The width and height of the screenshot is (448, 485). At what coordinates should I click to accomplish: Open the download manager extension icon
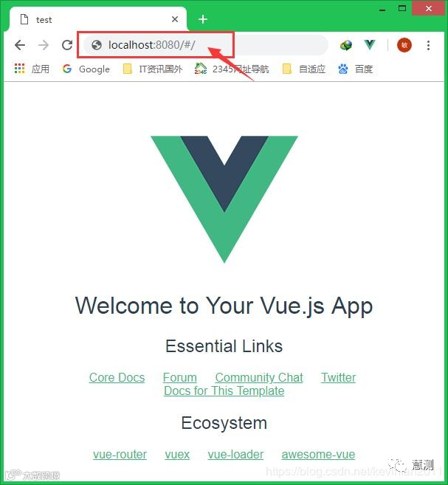point(346,45)
